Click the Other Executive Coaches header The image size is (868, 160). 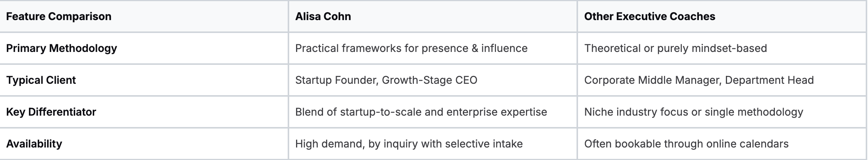tap(649, 16)
